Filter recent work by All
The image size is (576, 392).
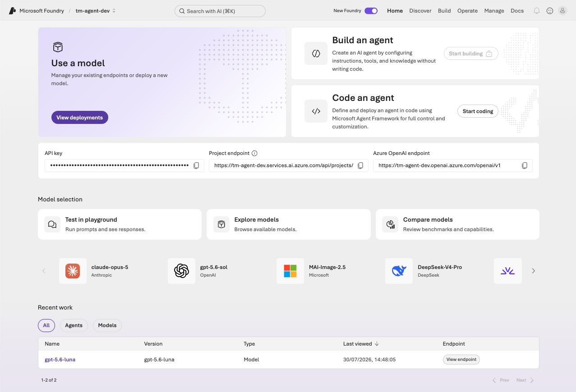pos(46,325)
